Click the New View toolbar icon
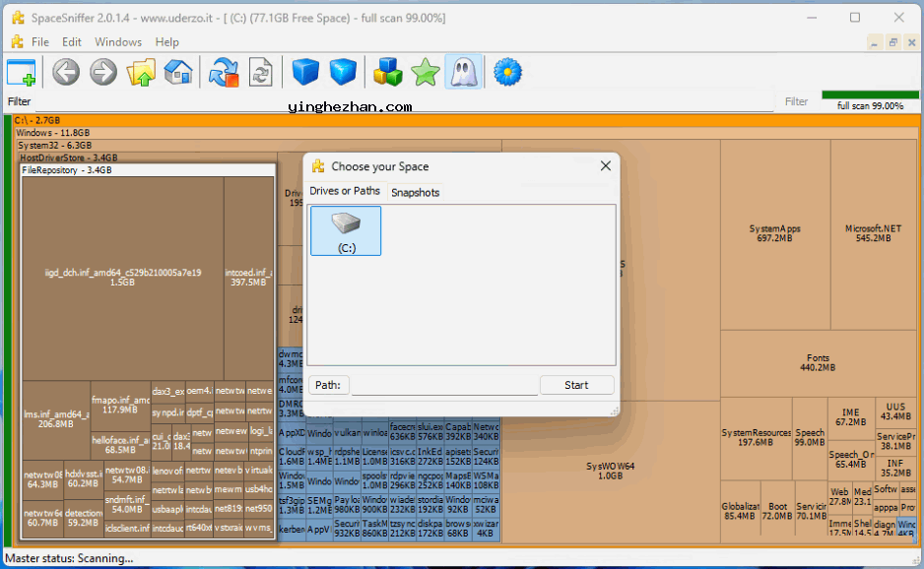Screen dimensions: 924x569 [x=22, y=73]
